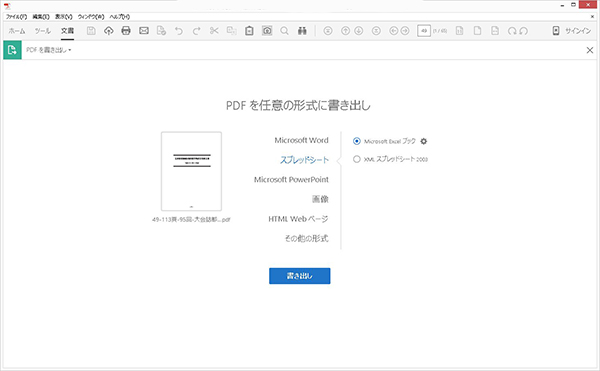Choose HTML Web ページ export format

point(298,219)
